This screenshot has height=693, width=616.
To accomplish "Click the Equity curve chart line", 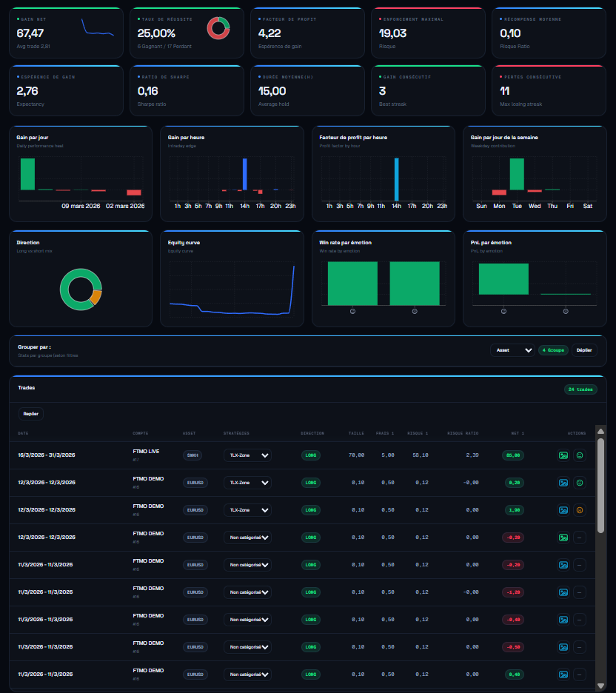I will tap(232, 289).
